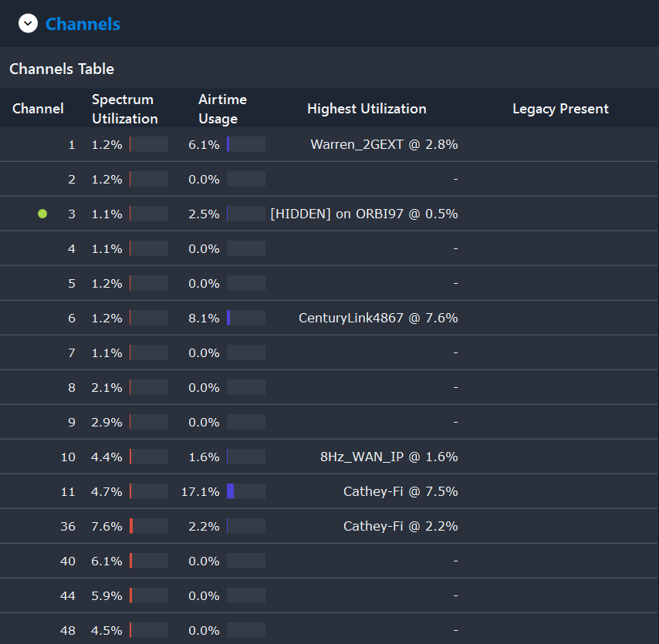Select the 8Hz_WAN_IP entry on channel 10
Screen dimensions: 659x644
click(x=389, y=457)
